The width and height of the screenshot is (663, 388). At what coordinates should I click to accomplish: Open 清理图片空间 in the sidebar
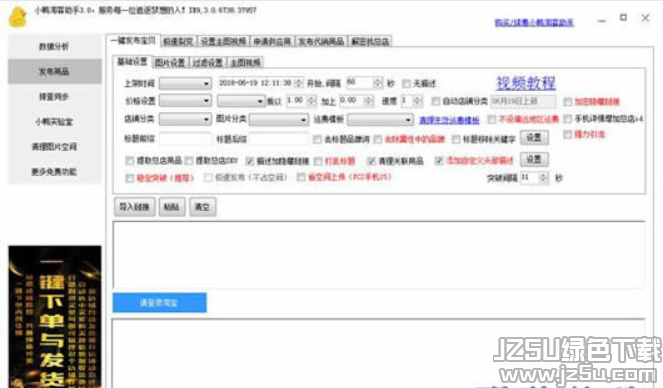(x=54, y=147)
